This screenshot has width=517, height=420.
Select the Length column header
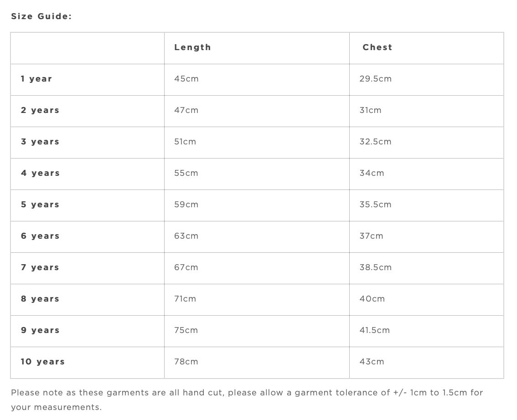click(x=192, y=47)
